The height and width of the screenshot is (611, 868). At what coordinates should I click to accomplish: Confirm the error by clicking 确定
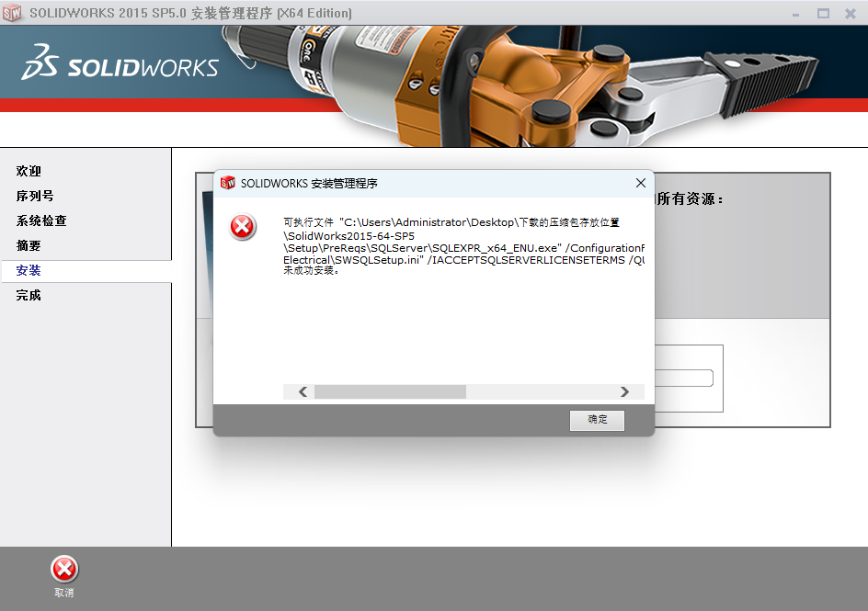pyautogui.click(x=597, y=420)
